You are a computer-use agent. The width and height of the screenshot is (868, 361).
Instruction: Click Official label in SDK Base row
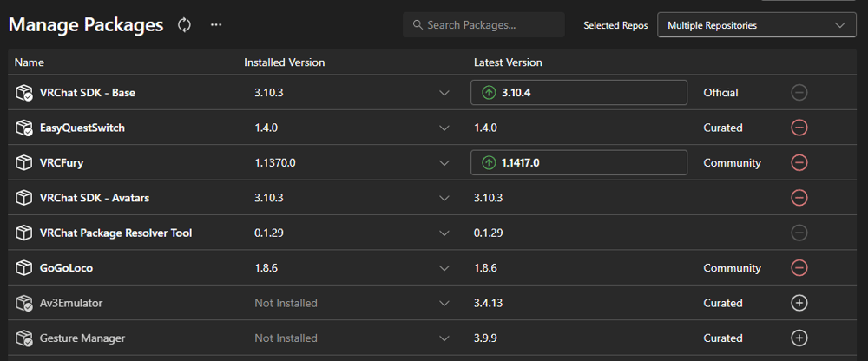pyautogui.click(x=720, y=93)
